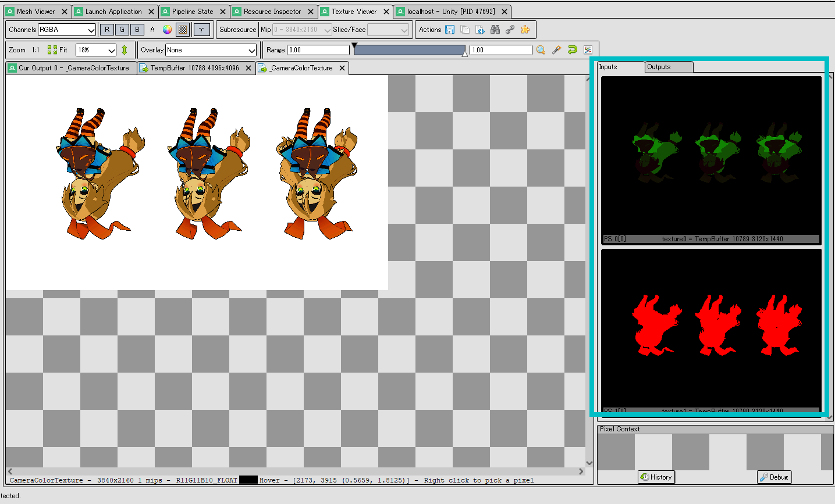Click the black point marker on range slider
This screenshot has width=835, height=504.
click(354, 45)
